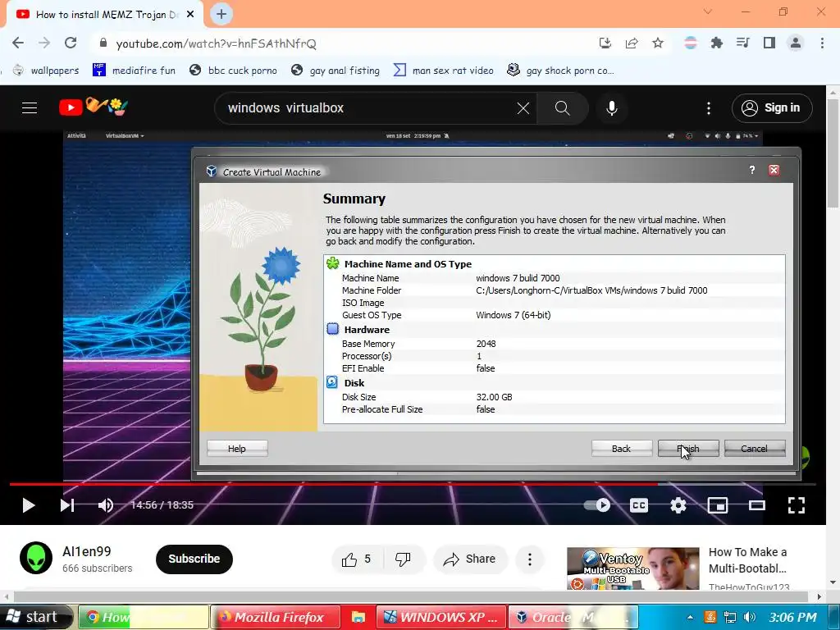Close the MEMZ Trojan video tab
The height and width of the screenshot is (630, 840).
190,15
